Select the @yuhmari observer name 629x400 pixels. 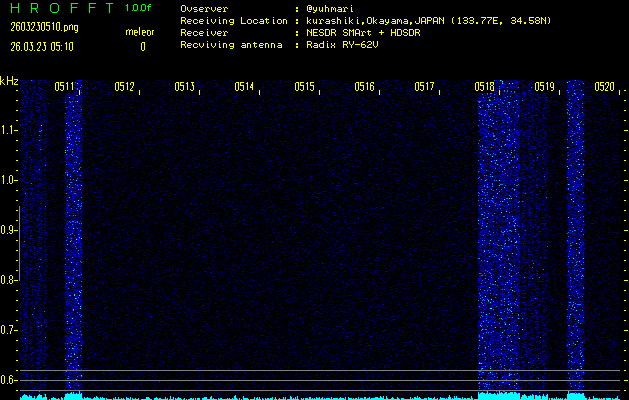pyautogui.click(x=329, y=9)
